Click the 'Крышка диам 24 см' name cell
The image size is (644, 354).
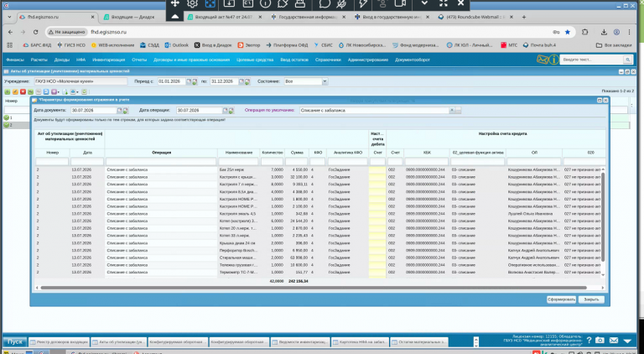pyautogui.click(x=239, y=243)
